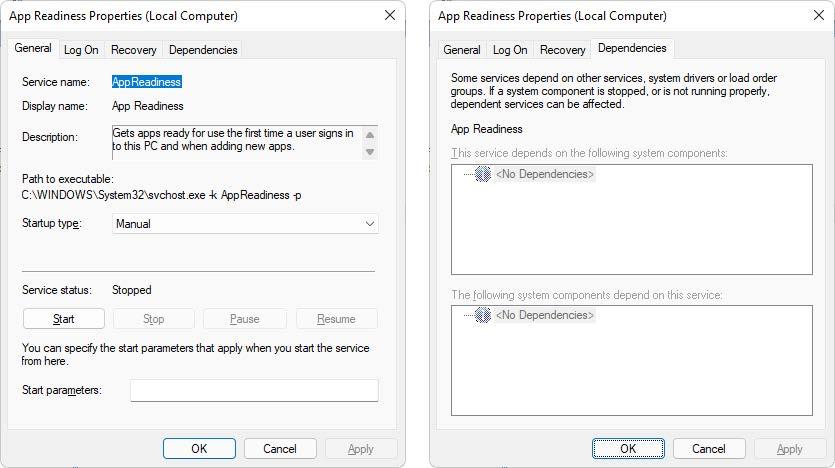Click OK in the General tab dialog
The image size is (835, 468).
[199, 449]
